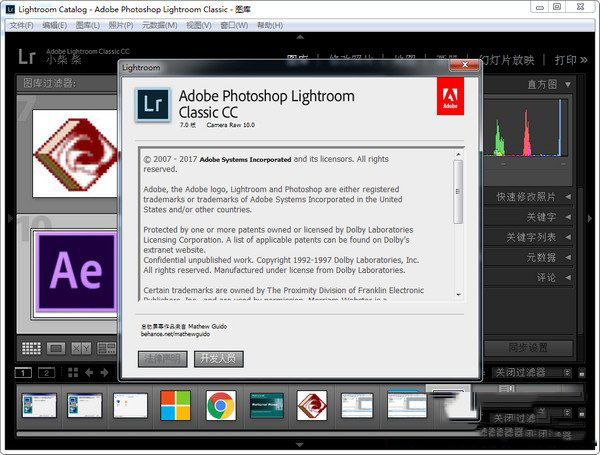The width and height of the screenshot is (600, 455).
Task: Click the histogram graph
Action: click(526, 127)
